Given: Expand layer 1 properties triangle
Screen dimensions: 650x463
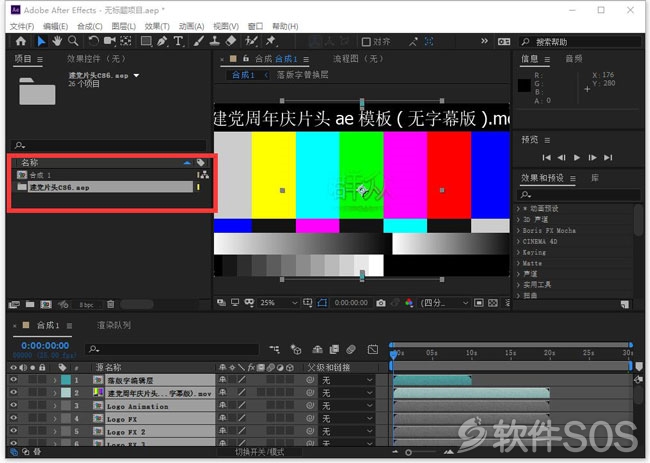Looking at the screenshot, I should click(54, 380).
